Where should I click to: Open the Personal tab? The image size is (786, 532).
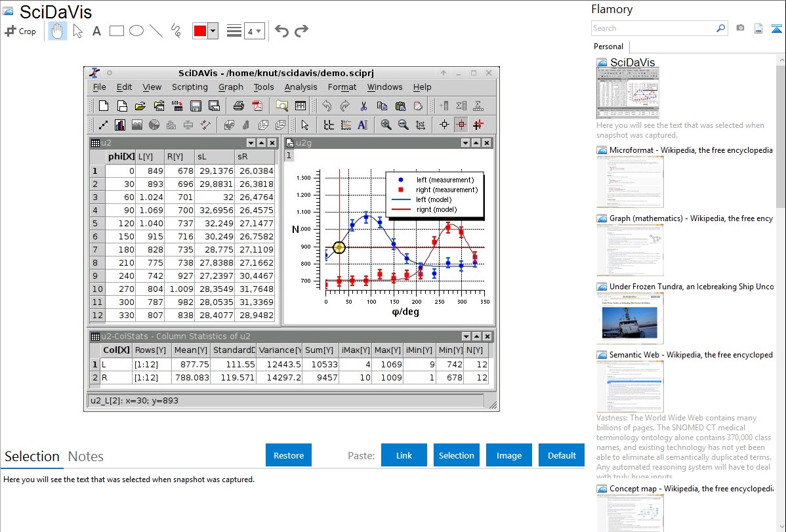(x=609, y=47)
